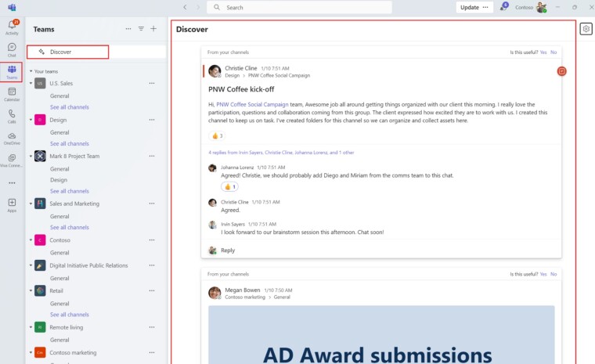The width and height of the screenshot is (595, 364).
Task: Open Sales and Marketing more options
Action: point(152,204)
